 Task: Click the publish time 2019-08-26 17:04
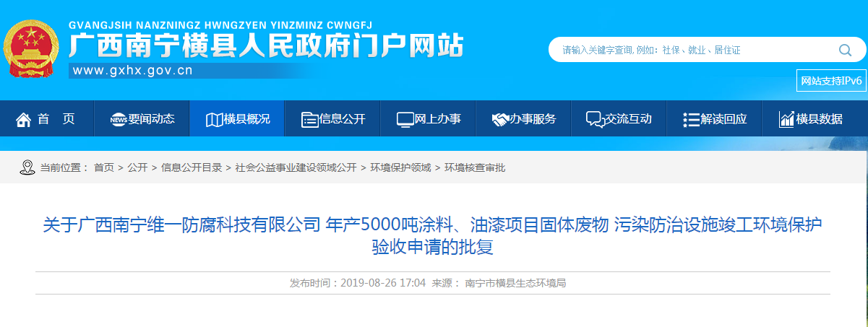point(382,283)
